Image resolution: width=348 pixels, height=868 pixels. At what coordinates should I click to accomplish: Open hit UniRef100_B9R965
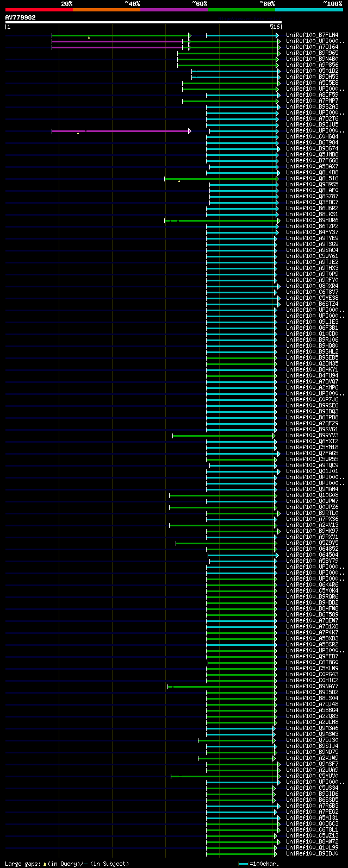[312, 53]
